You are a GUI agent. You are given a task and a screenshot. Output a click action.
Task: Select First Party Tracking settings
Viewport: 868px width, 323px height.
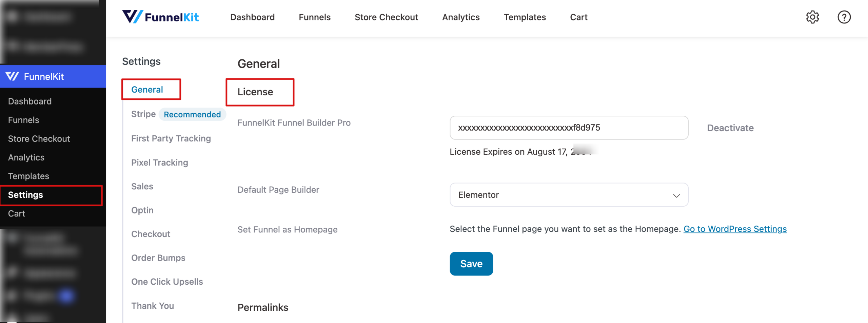(x=171, y=138)
